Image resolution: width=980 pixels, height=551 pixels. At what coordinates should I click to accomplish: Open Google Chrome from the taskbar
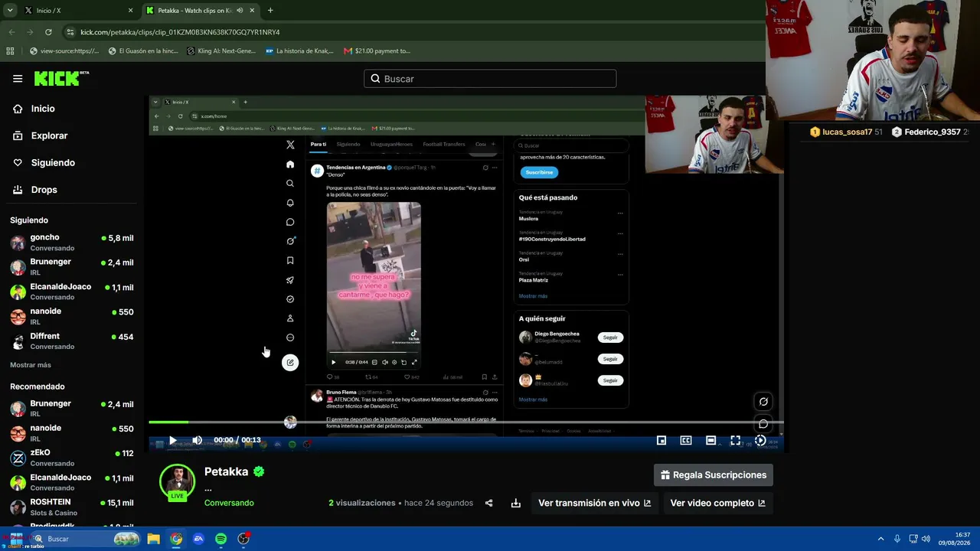tap(176, 539)
